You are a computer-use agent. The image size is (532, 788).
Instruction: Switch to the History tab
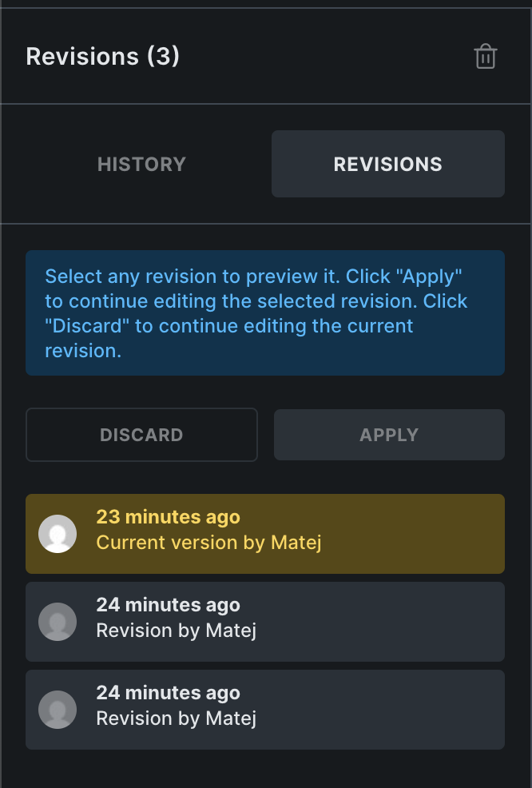[x=141, y=164]
